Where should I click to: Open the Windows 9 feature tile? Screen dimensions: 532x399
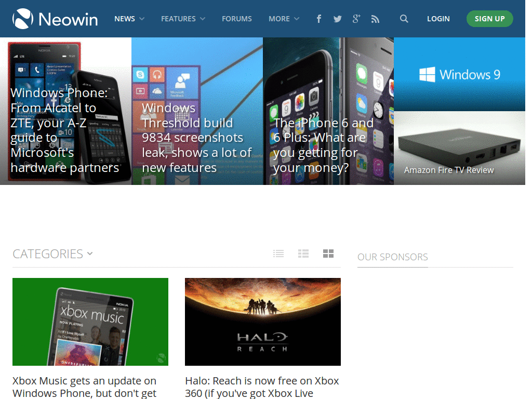(x=459, y=74)
